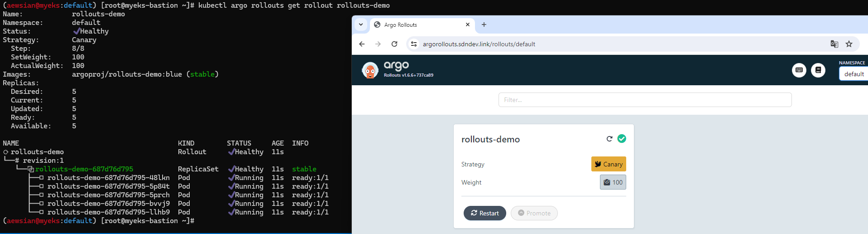Click the Filter input box
The width and height of the screenshot is (868, 234).
[645, 100]
